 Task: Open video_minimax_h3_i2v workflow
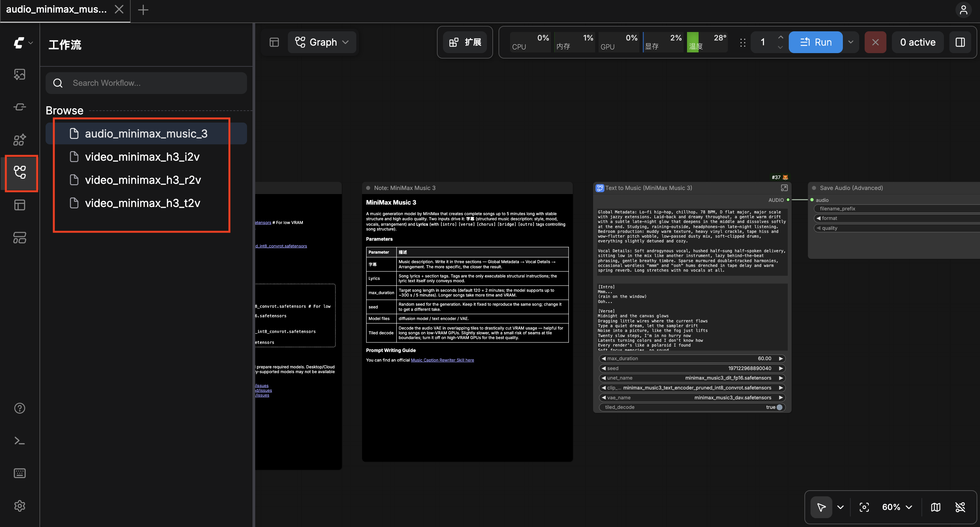(146, 157)
